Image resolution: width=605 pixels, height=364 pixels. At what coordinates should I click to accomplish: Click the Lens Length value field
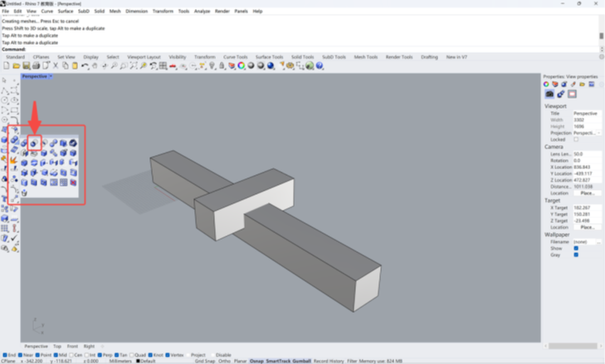pyautogui.click(x=585, y=153)
